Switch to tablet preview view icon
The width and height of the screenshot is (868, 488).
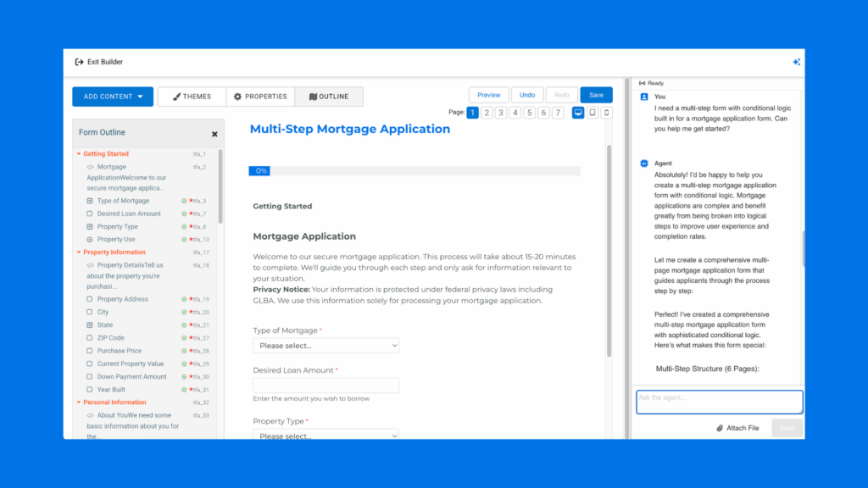593,113
